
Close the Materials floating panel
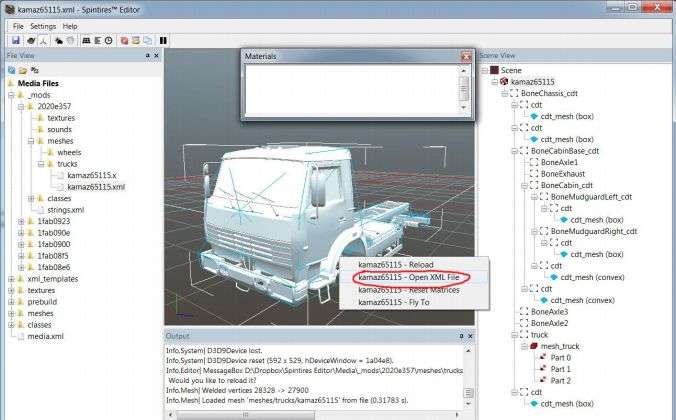pos(465,57)
